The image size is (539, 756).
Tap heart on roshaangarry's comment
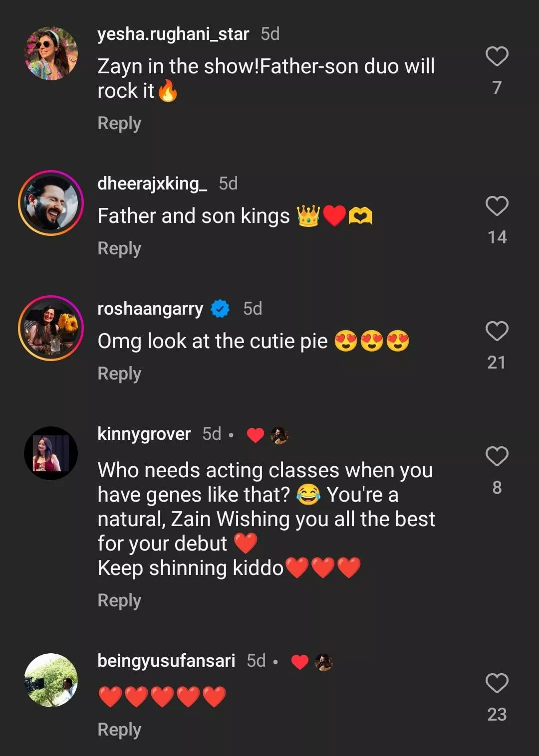(497, 331)
